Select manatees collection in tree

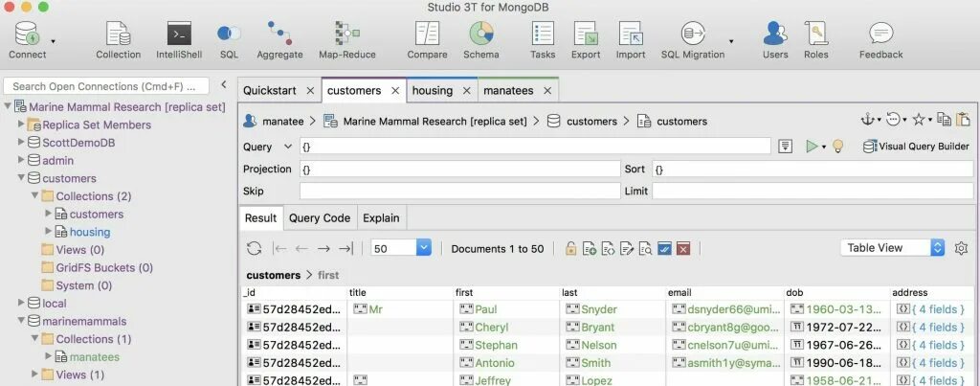click(95, 356)
